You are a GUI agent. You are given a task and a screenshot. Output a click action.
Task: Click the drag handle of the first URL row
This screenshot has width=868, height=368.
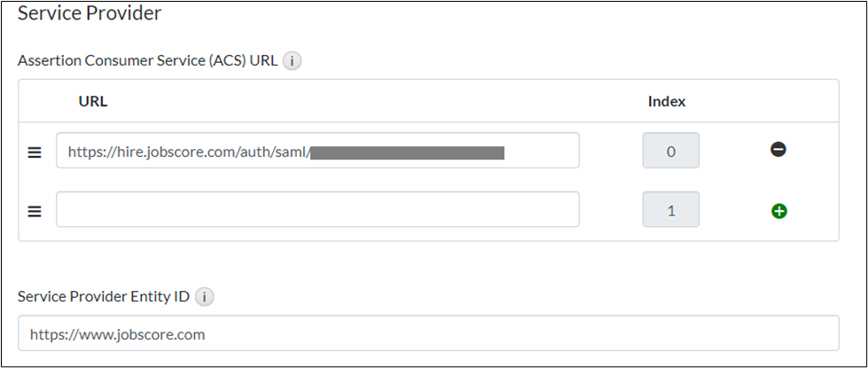coord(35,152)
